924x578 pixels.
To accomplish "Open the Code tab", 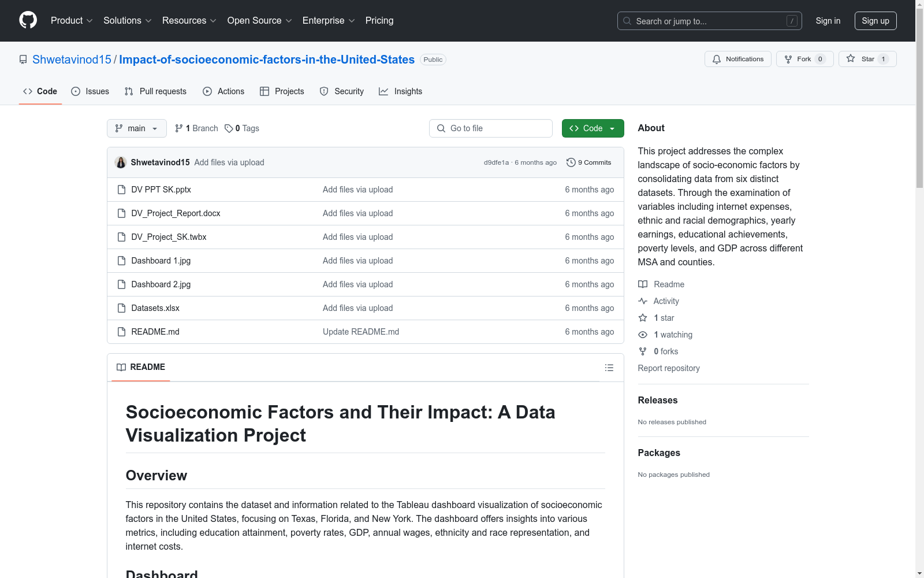I will coord(40,91).
